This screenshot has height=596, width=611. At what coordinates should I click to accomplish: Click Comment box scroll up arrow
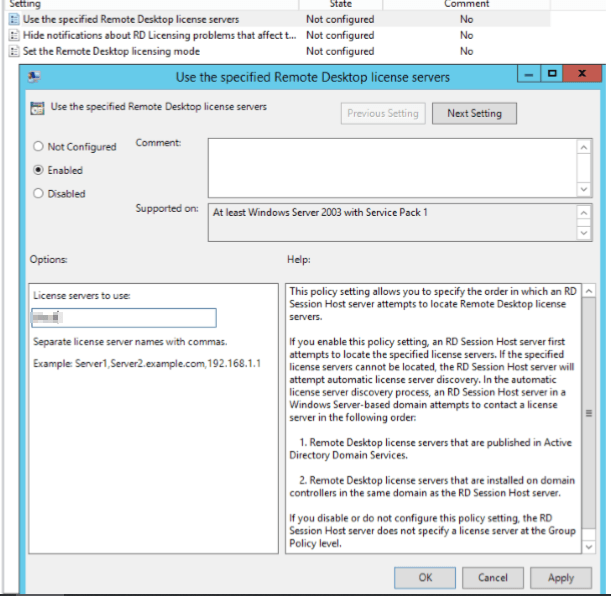point(584,148)
